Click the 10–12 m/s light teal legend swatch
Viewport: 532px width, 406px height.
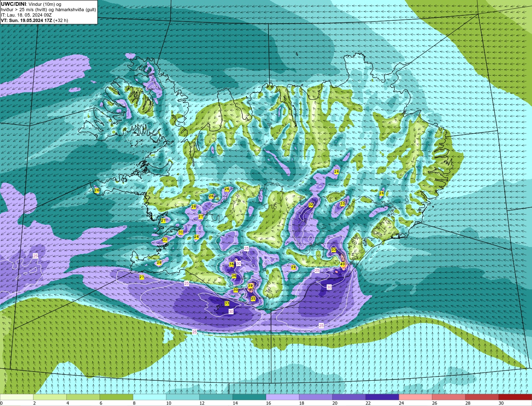(183, 397)
